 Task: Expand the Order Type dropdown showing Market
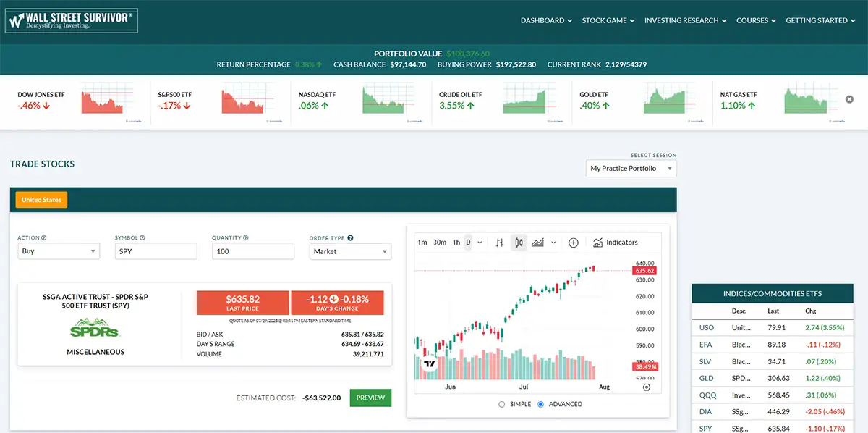click(x=350, y=251)
